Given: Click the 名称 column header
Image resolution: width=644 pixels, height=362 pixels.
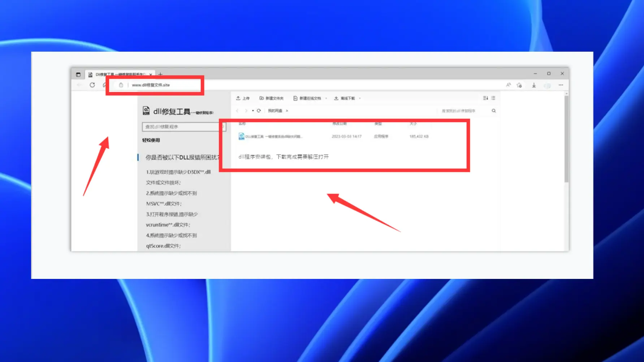Looking at the screenshot, I should pyautogui.click(x=242, y=124).
